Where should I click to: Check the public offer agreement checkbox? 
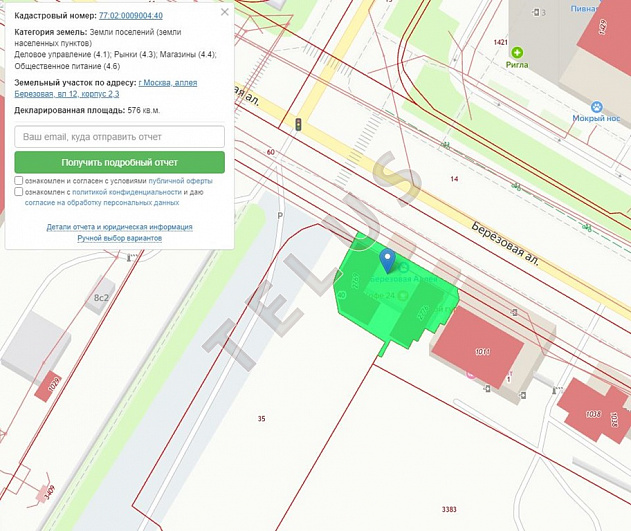coord(19,180)
